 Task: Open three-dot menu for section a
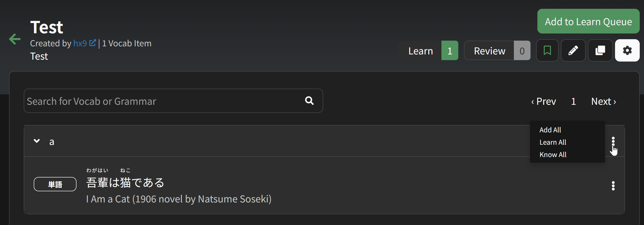(613, 141)
